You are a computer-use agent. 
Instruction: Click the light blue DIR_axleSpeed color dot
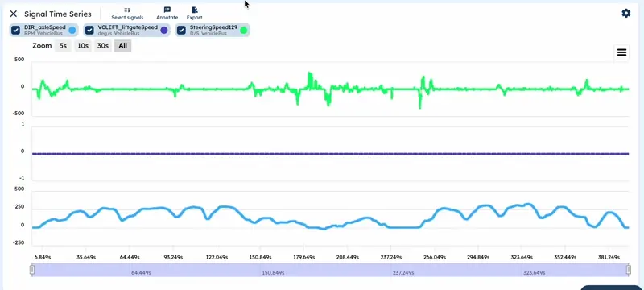pyautogui.click(x=72, y=30)
